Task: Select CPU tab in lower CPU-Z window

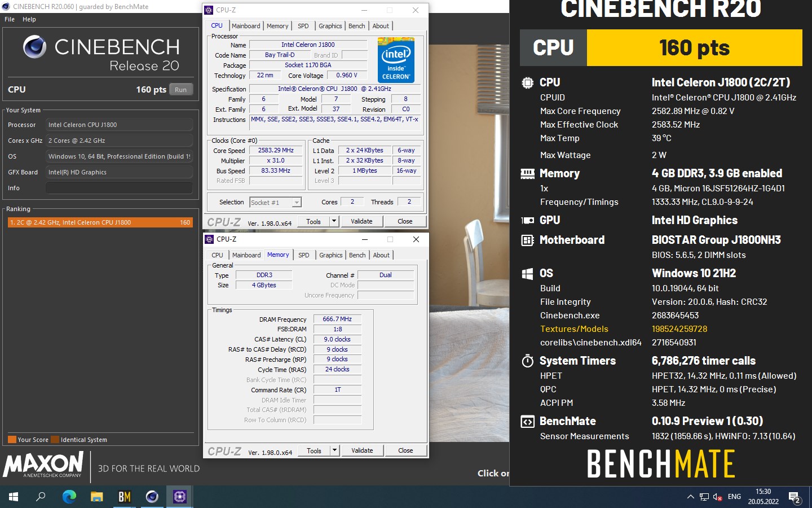Action: pos(218,255)
